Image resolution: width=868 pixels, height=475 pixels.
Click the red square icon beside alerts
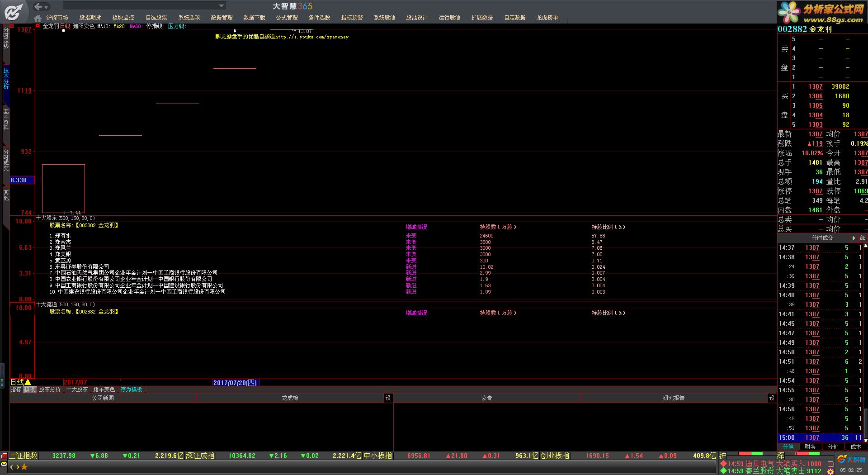pos(830,464)
